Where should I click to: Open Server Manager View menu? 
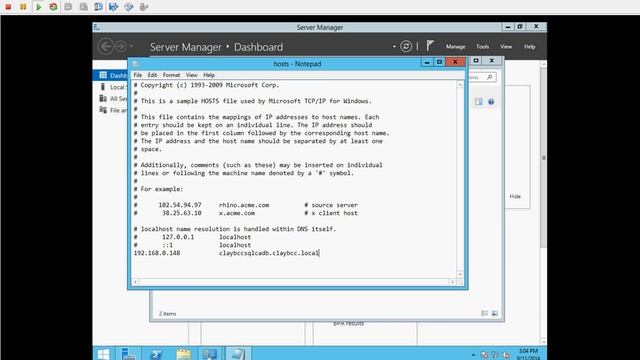506,47
